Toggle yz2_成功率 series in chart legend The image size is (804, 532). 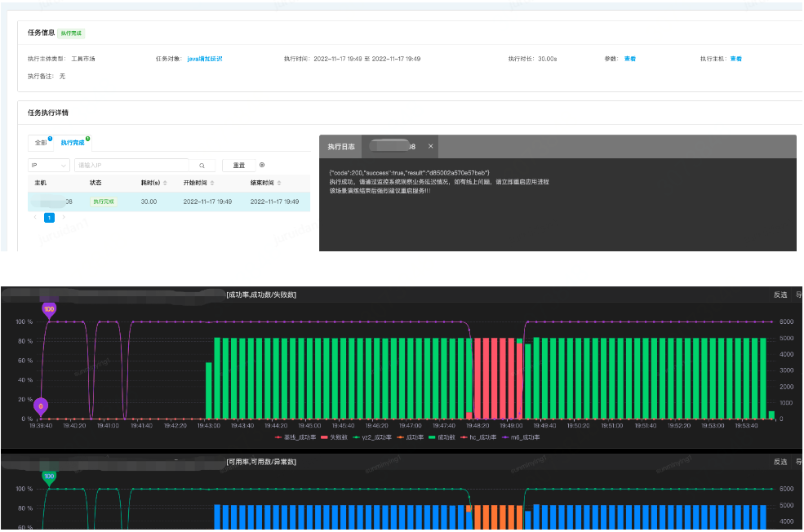(372, 437)
